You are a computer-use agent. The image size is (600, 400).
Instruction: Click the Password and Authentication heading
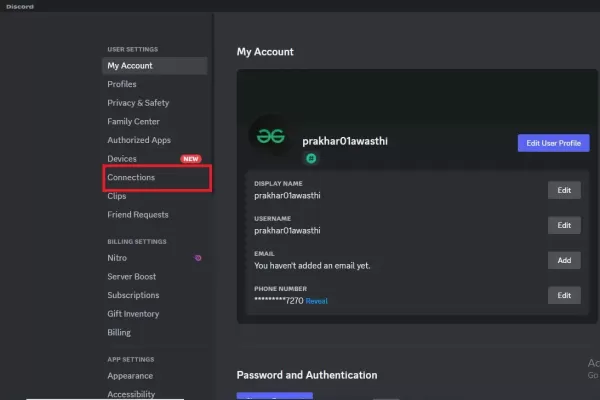[x=307, y=375]
